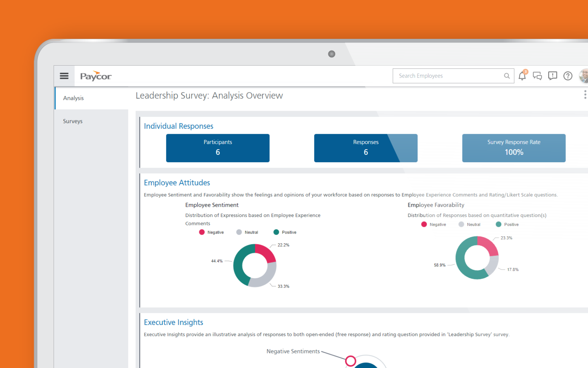Click the Paycor logo
The width and height of the screenshot is (588, 368).
point(96,76)
